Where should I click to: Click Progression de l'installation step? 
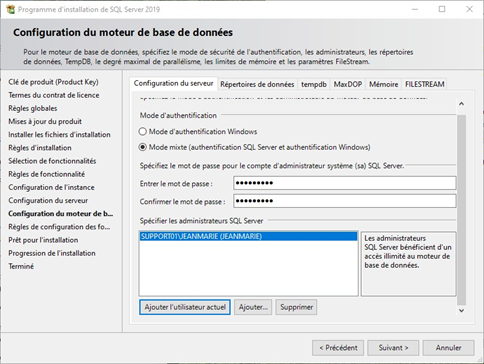52,253
